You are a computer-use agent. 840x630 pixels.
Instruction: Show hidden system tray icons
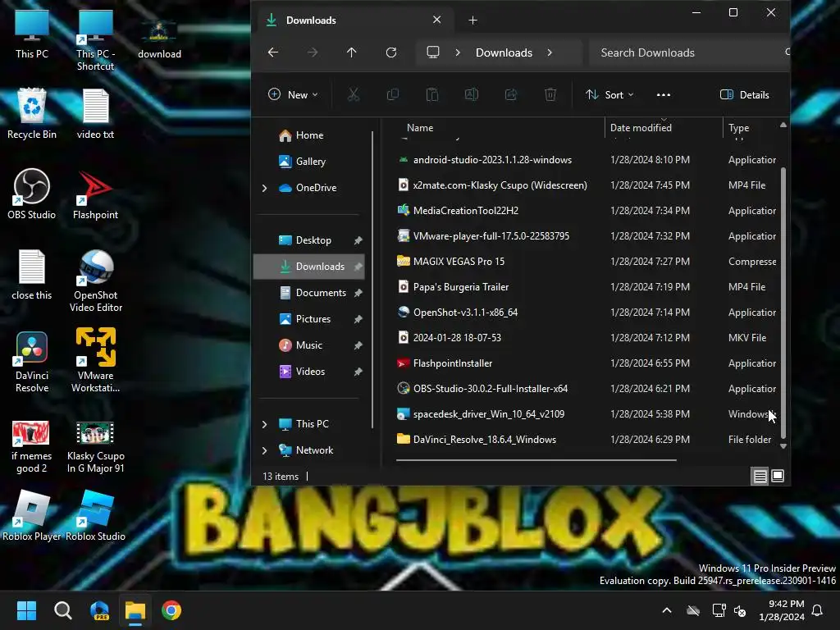coord(667,610)
